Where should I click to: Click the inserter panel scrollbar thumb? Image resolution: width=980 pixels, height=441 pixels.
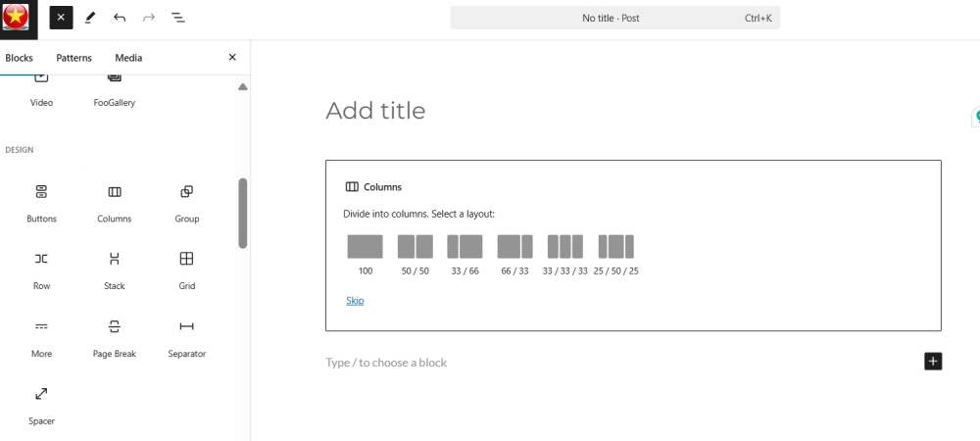[242, 214]
